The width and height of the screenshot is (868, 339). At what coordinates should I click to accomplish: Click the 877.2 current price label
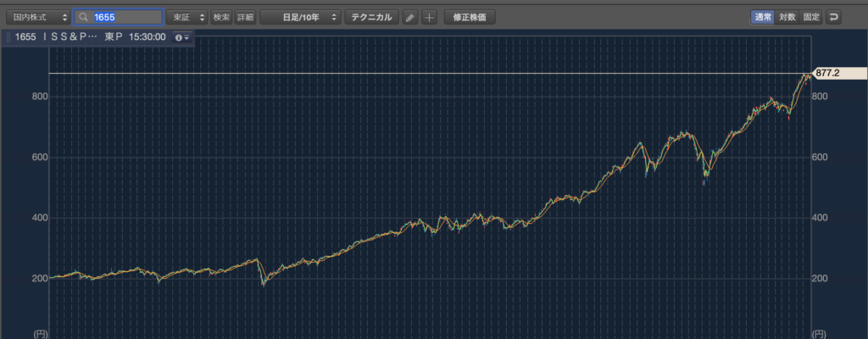(838, 73)
